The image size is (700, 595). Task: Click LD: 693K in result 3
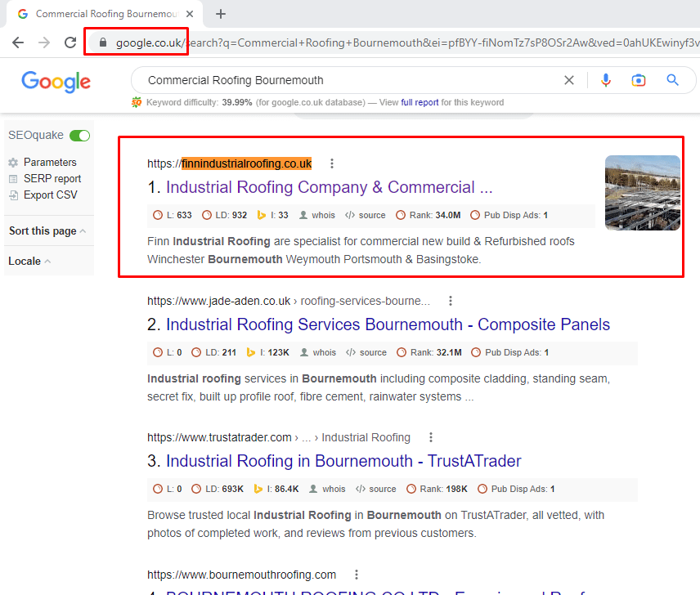(218, 490)
